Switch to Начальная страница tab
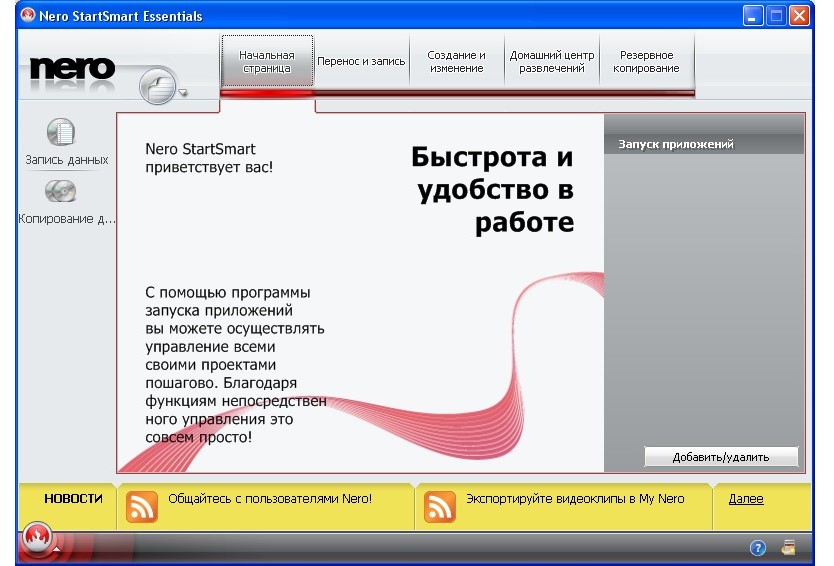This screenshot has width=834, height=566. coord(267,61)
